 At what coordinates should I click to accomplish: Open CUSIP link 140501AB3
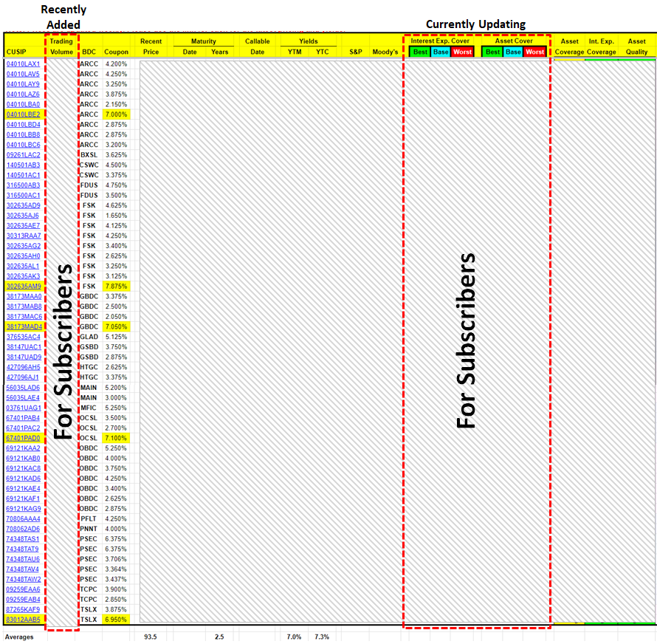tap(24, 165)
